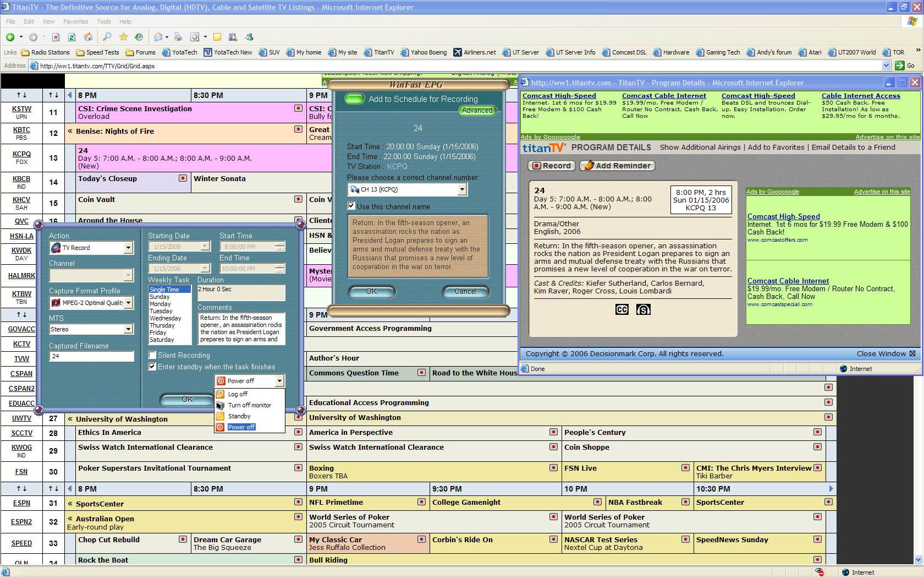Click the green indicator in WinFast EPG dialog
Viewport: 924px width, 578px height.
tap(355, 99)
